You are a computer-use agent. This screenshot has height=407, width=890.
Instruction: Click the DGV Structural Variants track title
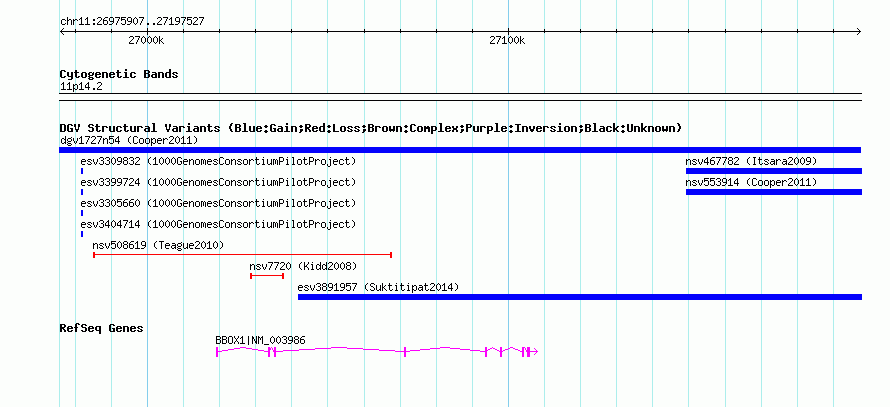(x=370, y=128)
